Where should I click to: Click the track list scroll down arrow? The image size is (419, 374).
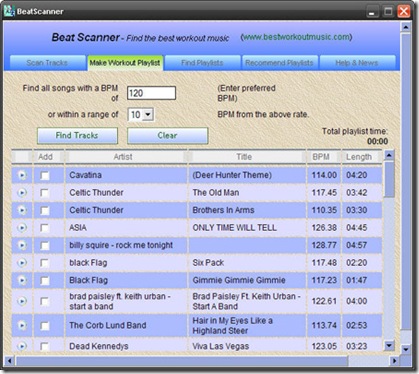tap(389, 345)
